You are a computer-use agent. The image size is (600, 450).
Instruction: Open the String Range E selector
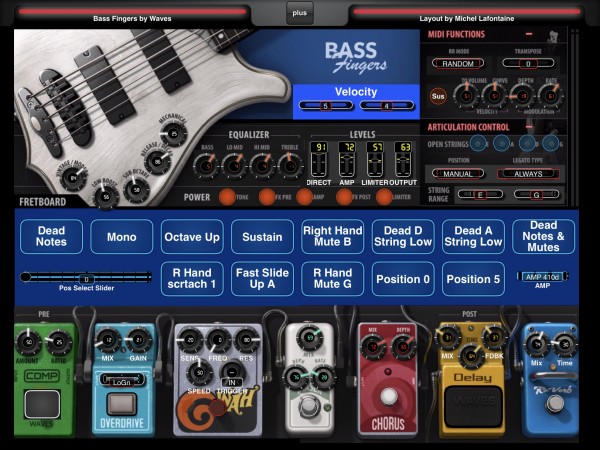480,195
